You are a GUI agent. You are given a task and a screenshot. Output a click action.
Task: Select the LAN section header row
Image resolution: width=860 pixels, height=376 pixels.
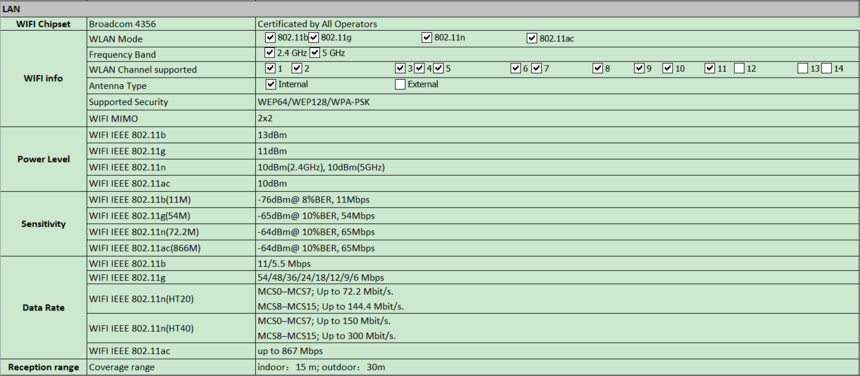tap(429, 10)
